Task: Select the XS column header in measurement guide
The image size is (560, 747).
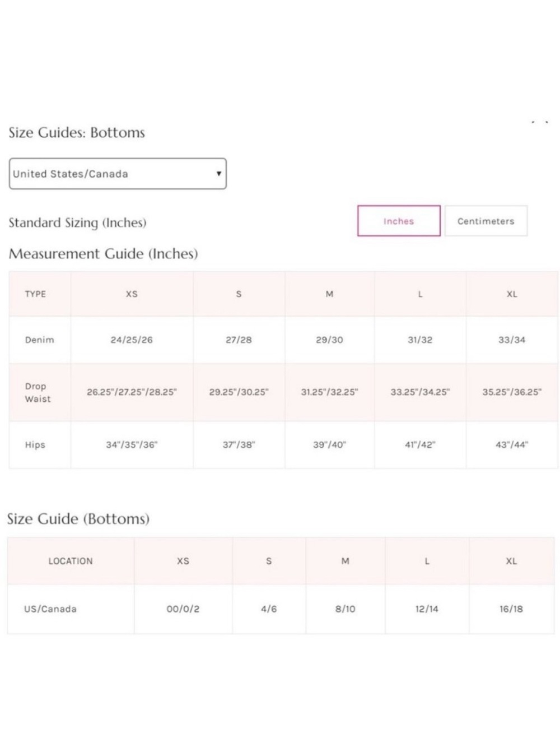Action: [x=132, y=294]
